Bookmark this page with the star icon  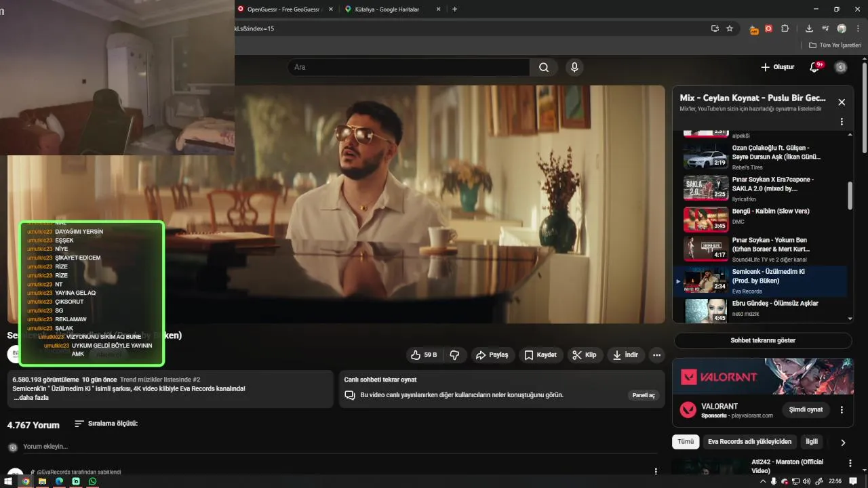[x=730, y=28]
